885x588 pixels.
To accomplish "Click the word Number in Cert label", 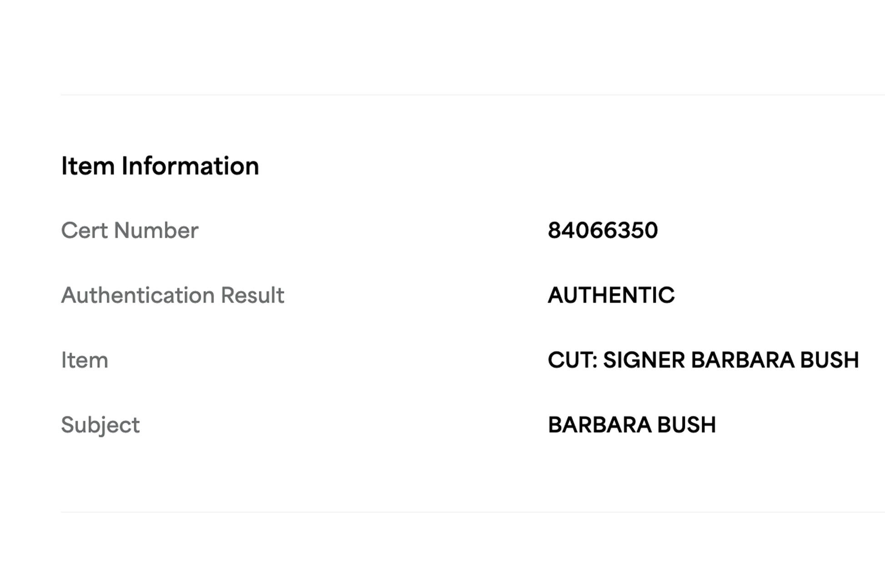I will coord(156,230).
